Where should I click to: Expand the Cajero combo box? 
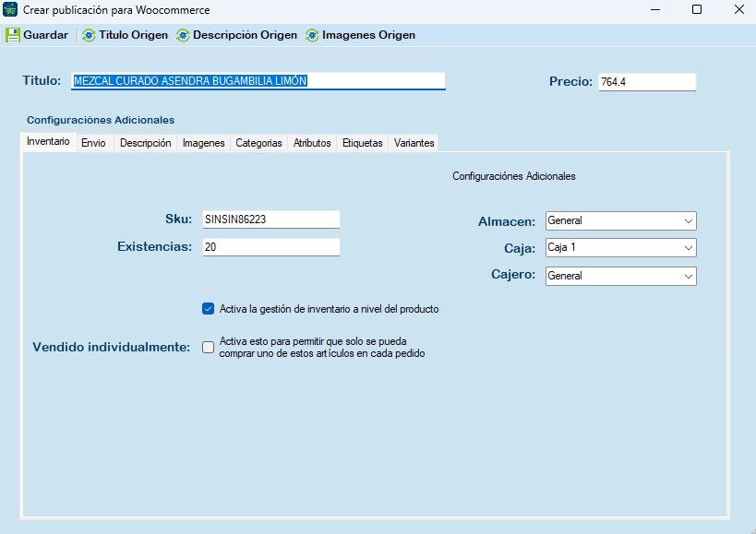(x=688, y=276)
